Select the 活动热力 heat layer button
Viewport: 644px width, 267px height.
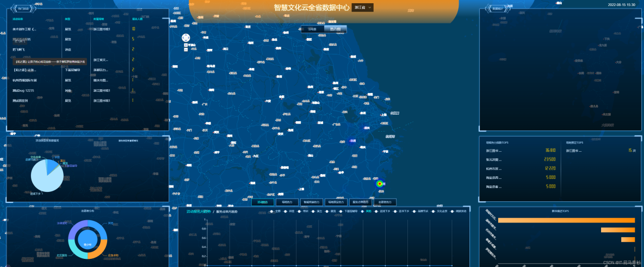pos(263,202)
